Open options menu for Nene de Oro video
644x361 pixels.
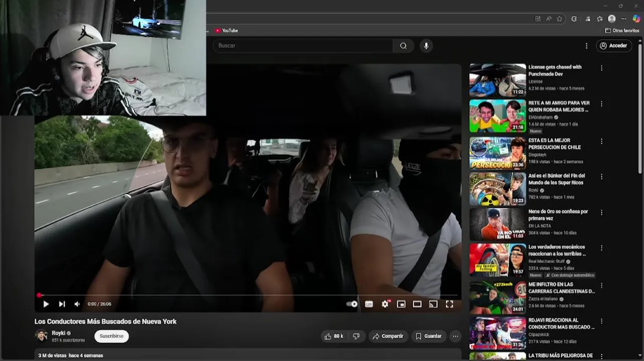pyautogui.click(x=601, y=213)
